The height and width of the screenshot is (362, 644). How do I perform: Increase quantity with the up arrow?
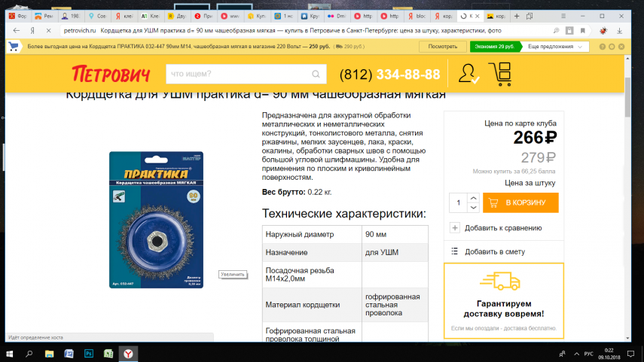[x=473, y=198]
